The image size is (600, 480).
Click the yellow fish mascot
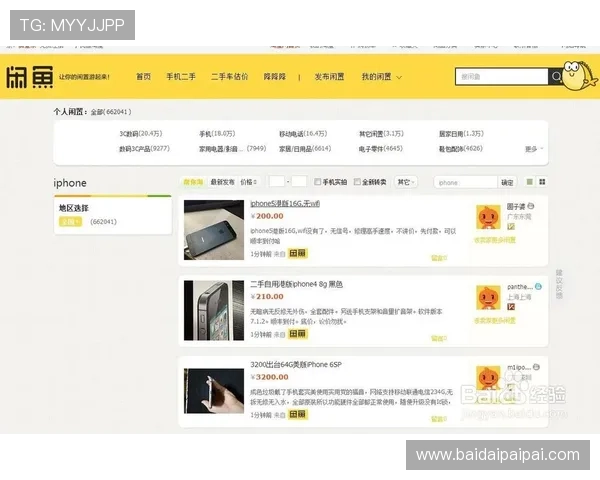click(579, 75)
